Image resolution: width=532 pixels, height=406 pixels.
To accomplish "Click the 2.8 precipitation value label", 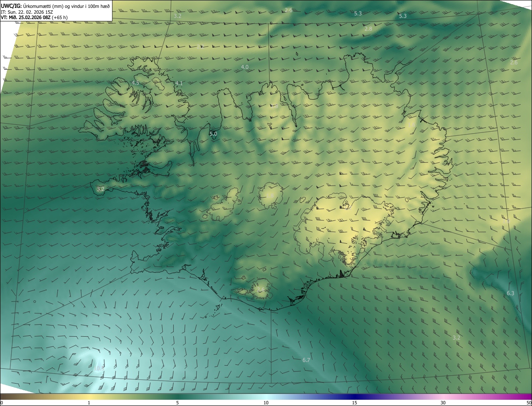I will (368, 29).
